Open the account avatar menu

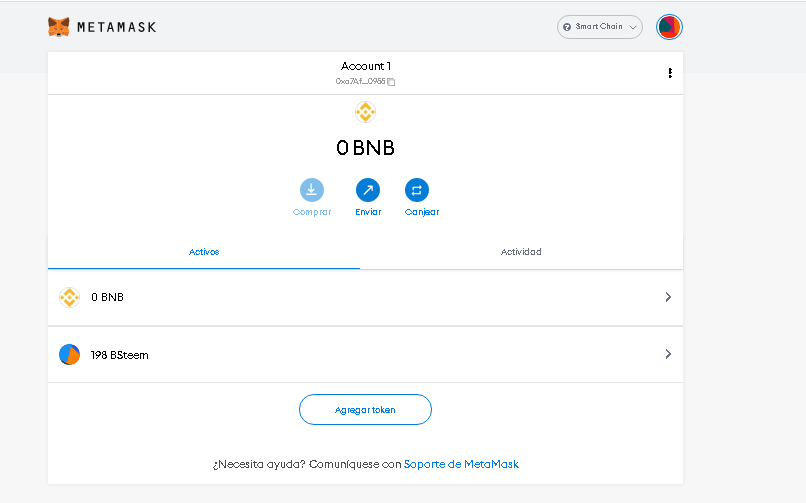click(669, 27)
